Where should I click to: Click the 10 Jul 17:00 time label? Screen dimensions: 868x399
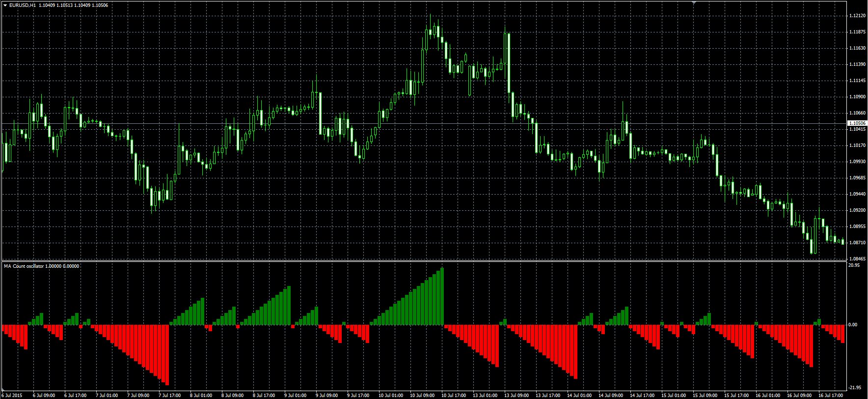click(x=454, y=396)
